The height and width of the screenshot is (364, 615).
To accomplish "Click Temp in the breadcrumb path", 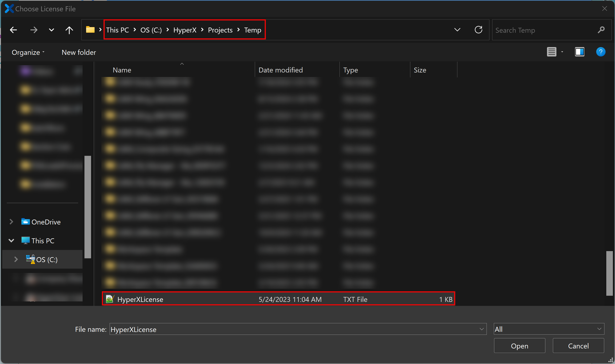I will (x=253, y=30).
